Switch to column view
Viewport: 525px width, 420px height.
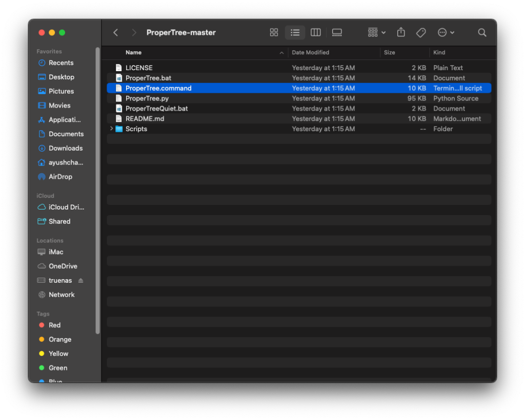315,32
